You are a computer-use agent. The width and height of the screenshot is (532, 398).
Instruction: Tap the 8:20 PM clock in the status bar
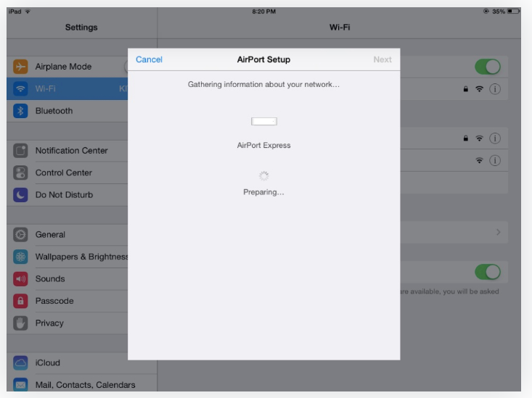pyautogui.click(x=263, y=12)
